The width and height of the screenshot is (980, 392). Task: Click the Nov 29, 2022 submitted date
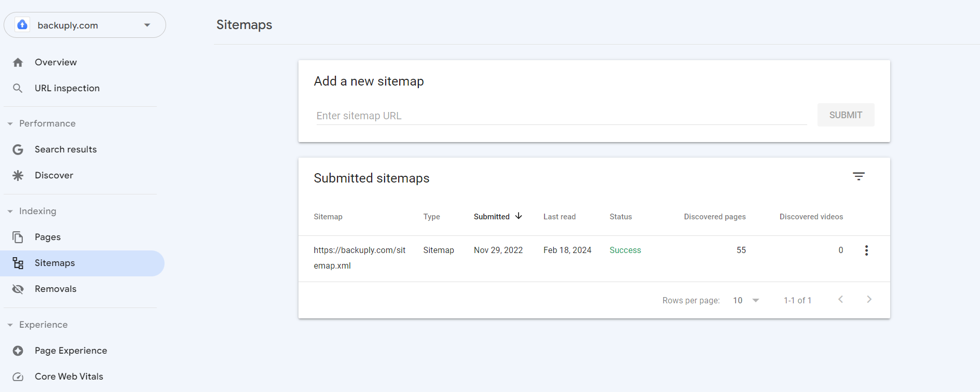point(498,250)
